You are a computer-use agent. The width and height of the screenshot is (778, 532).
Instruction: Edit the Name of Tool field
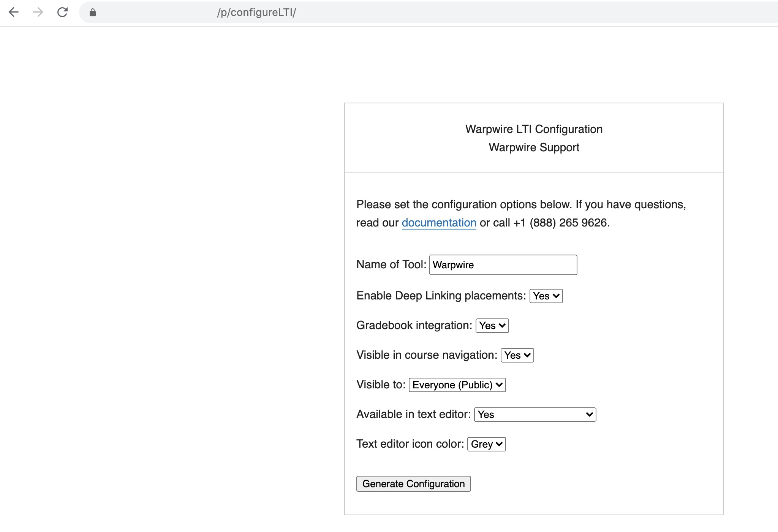click(x=503, y=265)
